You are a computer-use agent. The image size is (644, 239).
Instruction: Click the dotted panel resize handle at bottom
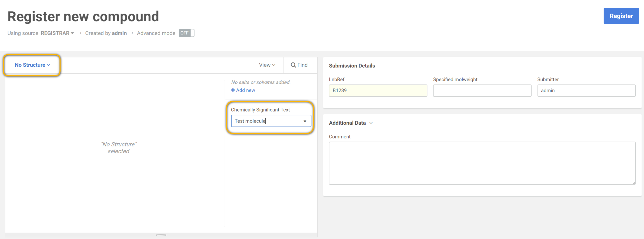tap(161, 235)
